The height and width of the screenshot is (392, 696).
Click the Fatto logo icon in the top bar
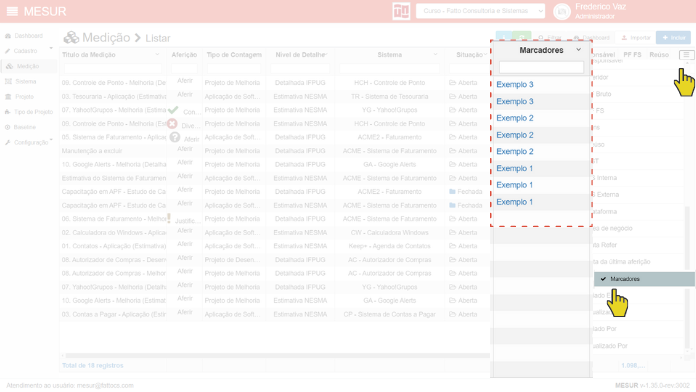click(x=401, y=11)
